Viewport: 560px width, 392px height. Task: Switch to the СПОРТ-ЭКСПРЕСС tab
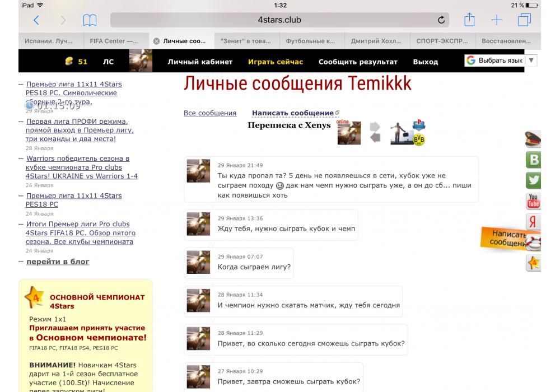coord(442,41)
